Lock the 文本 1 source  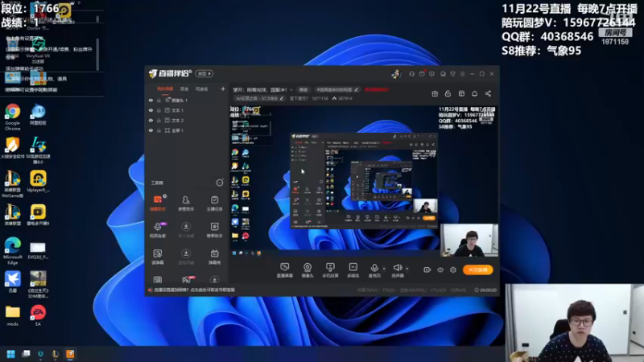(x=159, y=110)
